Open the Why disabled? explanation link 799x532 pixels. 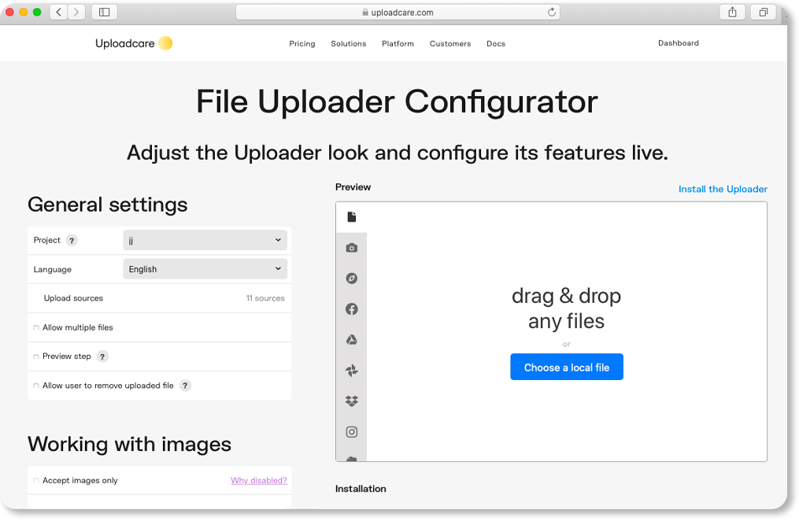pyautogui.click(x=259, y=480)
